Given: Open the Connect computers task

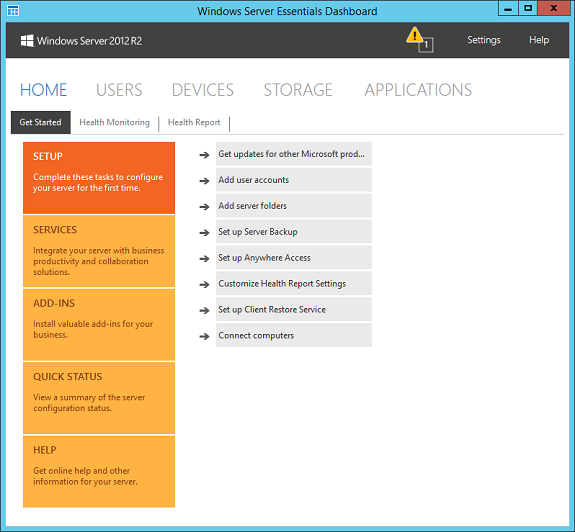Looking at the screenshot, I should (x=294, y=335).
